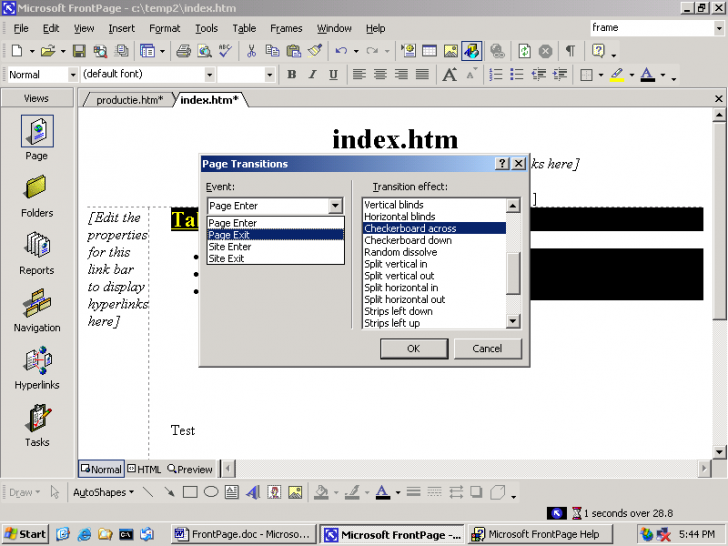This screenshot has width=728, height=546.
Task: Click OK in Page Transitions dialog
Action: 413,348
